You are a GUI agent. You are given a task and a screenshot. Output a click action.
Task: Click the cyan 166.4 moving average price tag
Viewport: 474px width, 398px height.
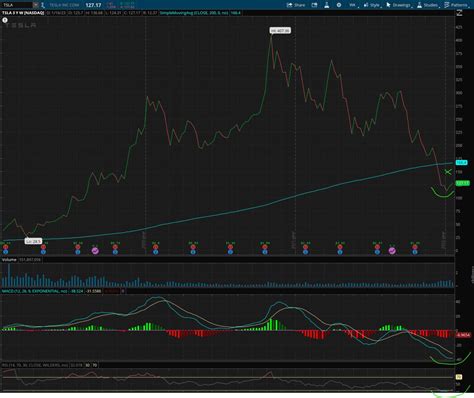click(462, 163)
